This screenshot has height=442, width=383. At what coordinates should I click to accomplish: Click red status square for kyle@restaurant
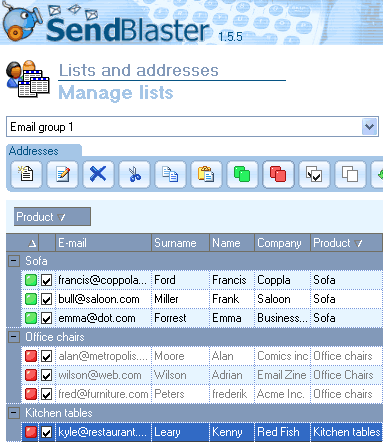click(31, 432)
